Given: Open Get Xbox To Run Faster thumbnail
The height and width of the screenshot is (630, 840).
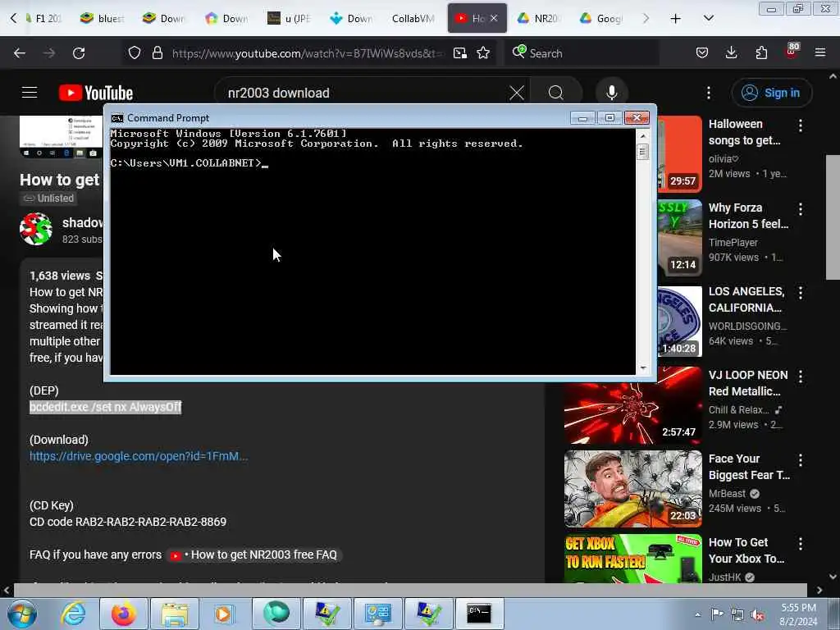Looking at the screenshot, I should 632,558.
